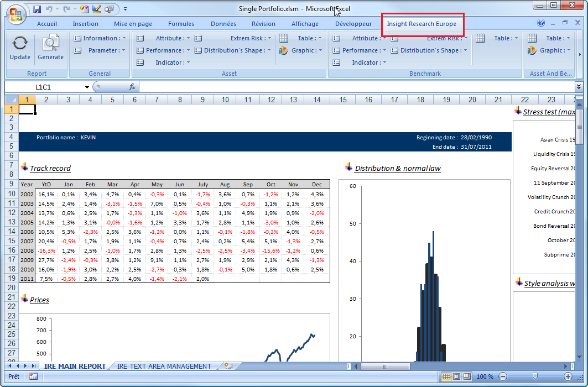The width and height of the screenshot is (588, 387).
Task: Open the Révision ribbon tab
Action: (264, 24)
